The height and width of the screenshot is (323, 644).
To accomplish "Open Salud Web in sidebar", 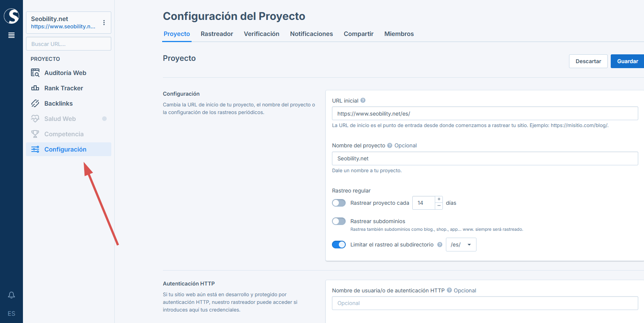I will (x=68, y=119).
